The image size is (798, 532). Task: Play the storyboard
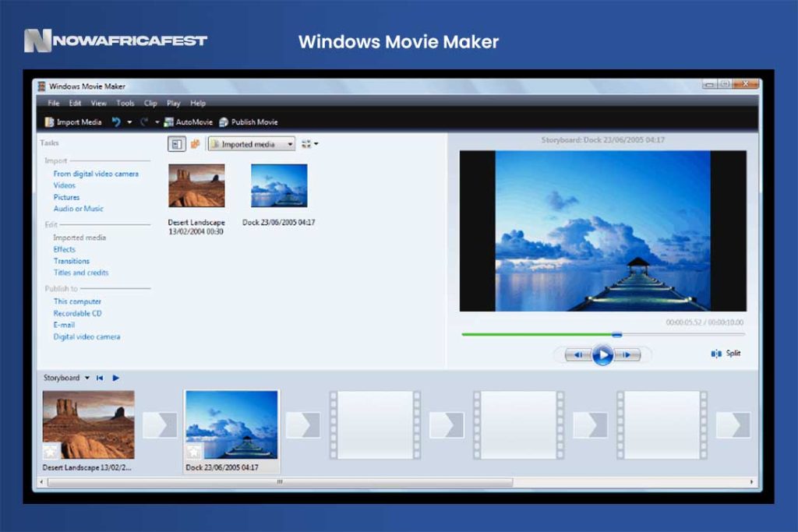pyautogui.click(x=116, y=378)
